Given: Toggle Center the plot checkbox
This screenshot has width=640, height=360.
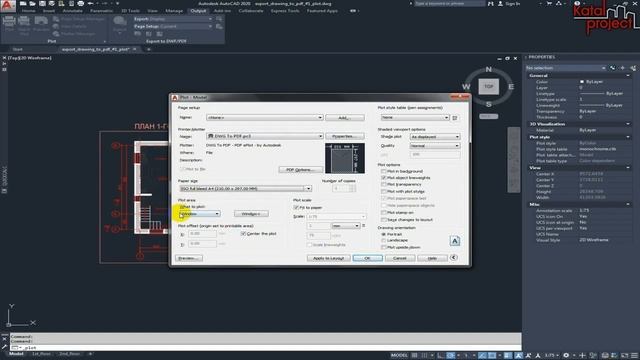Looking at the screenshot, I should click(x=243, y=233).
